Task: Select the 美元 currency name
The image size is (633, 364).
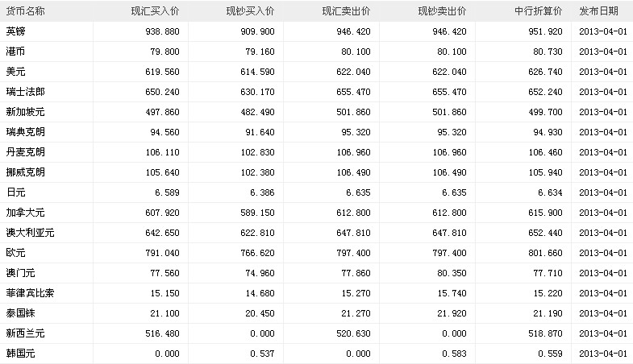Action: click(x=16, y=72)
